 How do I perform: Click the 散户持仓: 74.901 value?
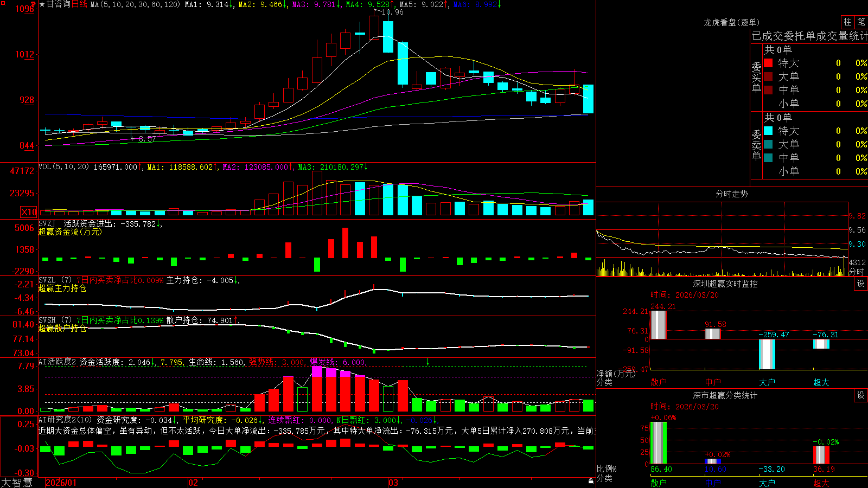(200, 320)
